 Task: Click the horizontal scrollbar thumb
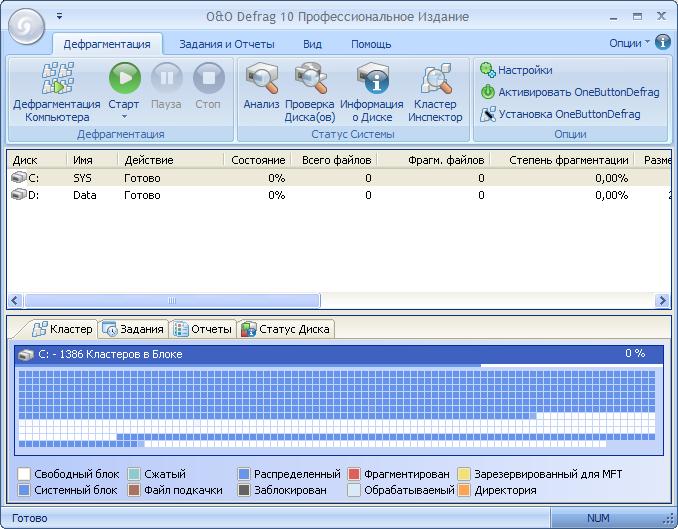click(x=172, y=300)
